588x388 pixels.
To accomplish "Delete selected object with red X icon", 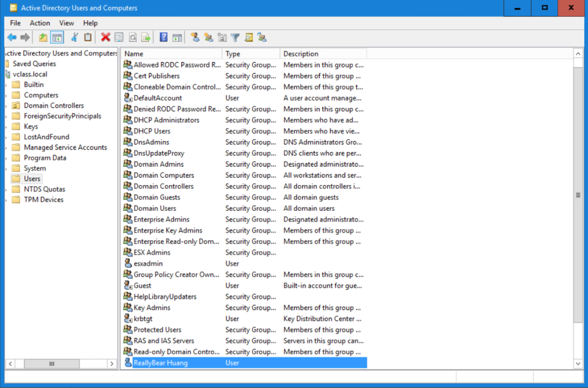I will 106,37.
